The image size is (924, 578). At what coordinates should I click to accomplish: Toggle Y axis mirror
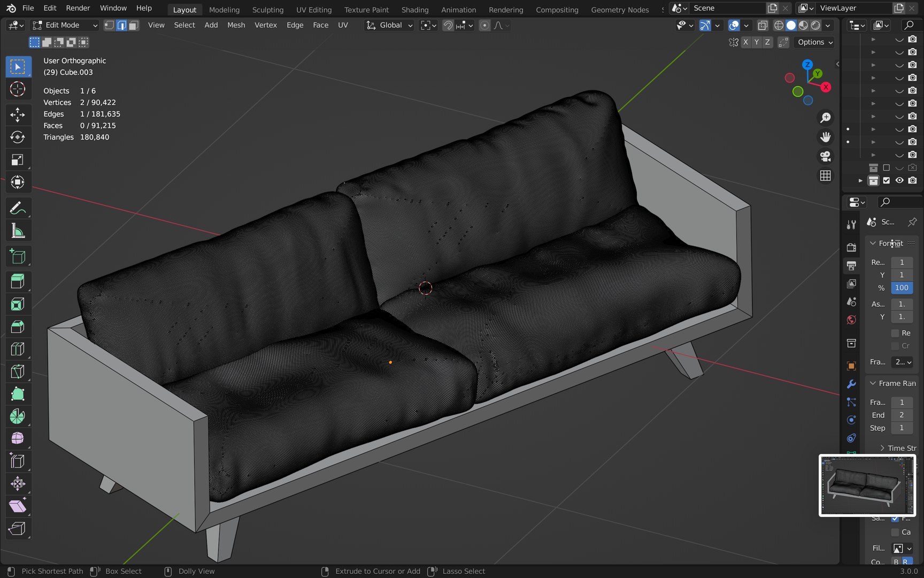tap(757, 42)
